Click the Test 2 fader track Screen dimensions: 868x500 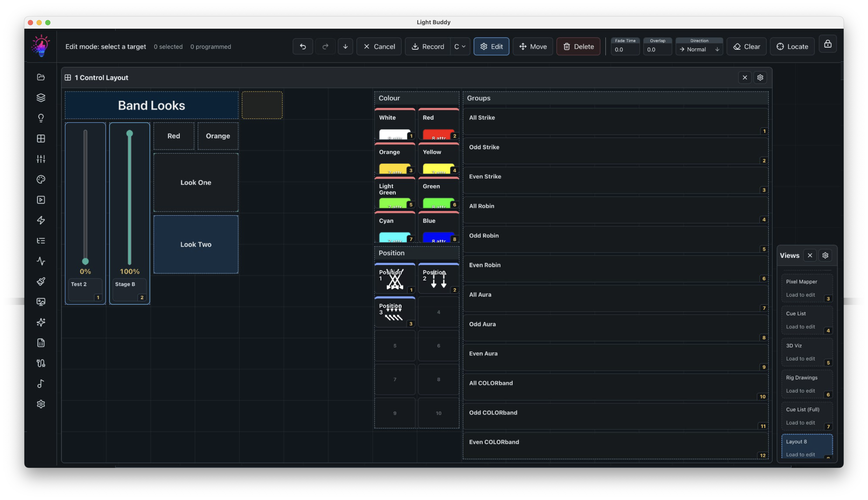(x=85, y=197)
